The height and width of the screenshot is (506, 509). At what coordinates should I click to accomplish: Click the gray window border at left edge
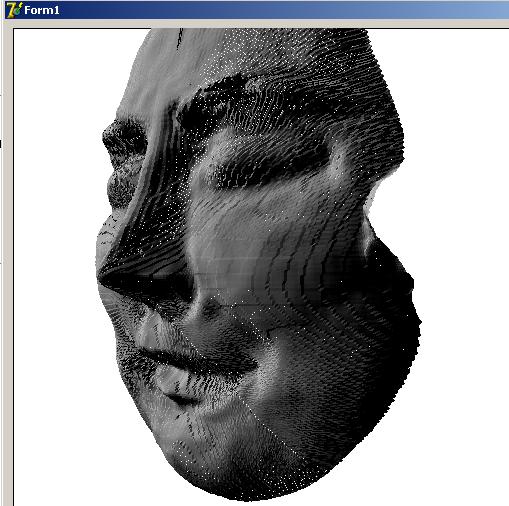(x=6, y=267)
